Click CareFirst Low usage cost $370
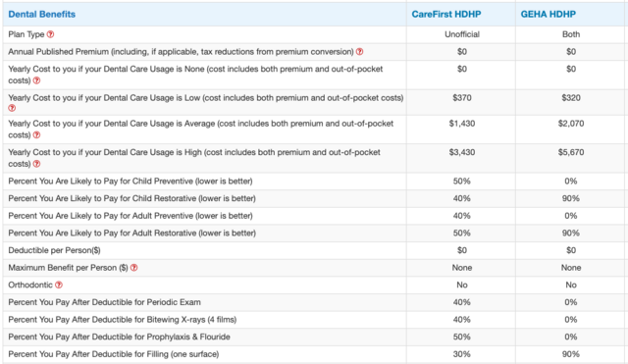628x364 pixels. click(462, 98)
